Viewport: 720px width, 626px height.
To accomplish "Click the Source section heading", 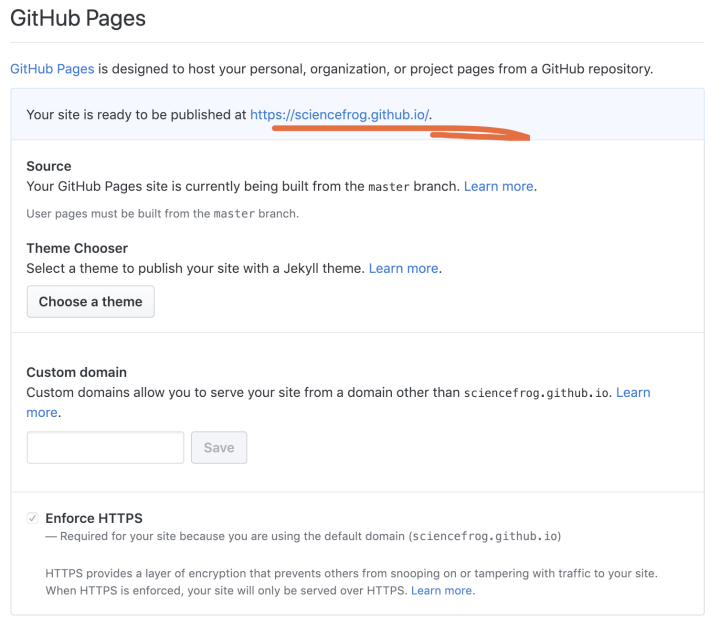I will click(x=49, y=166).
